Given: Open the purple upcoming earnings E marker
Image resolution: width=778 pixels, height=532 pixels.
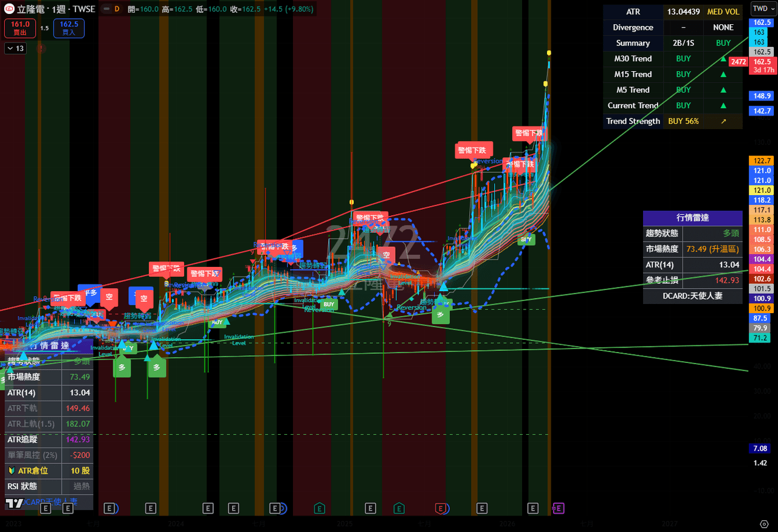Looking at the screenshot, I should coord(558,508).
